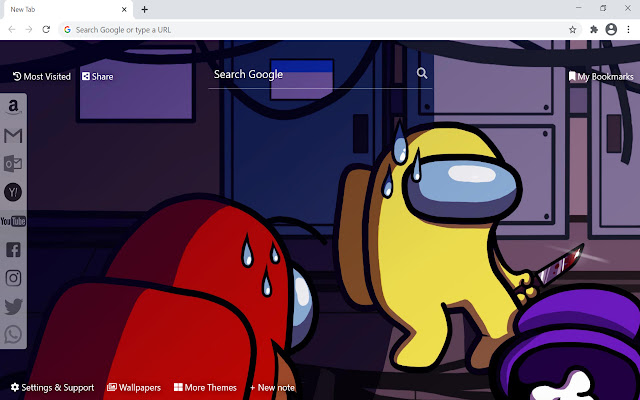This screenshot has width=640, height=400.
Task: Open the Twitter shortcut icon
Action: tap(13, 307)
